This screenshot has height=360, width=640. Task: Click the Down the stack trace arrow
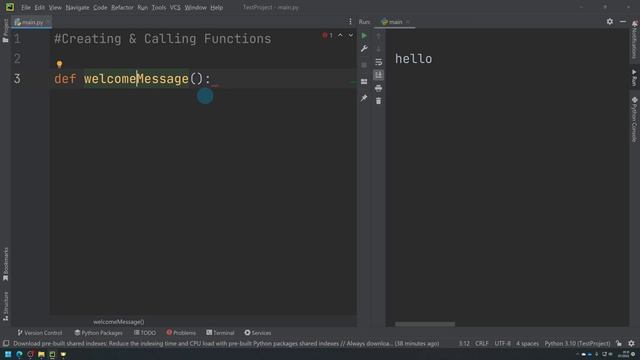point(378,49)
